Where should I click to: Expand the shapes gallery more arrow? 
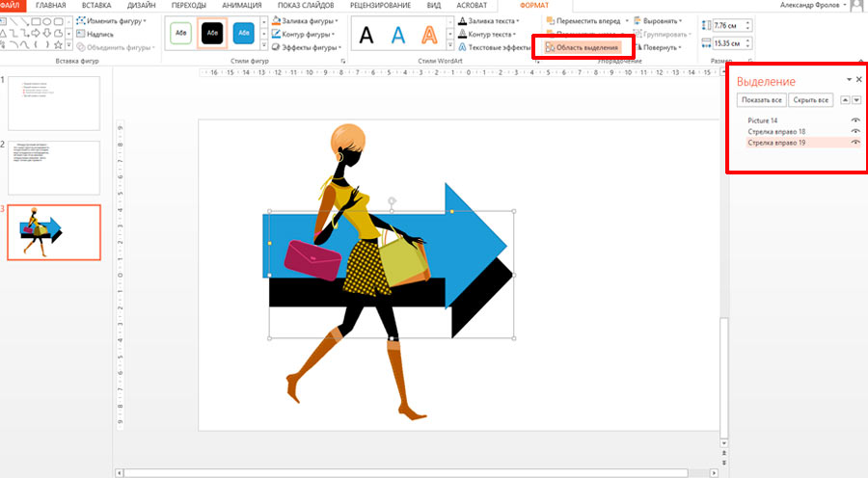click(68, 44)
